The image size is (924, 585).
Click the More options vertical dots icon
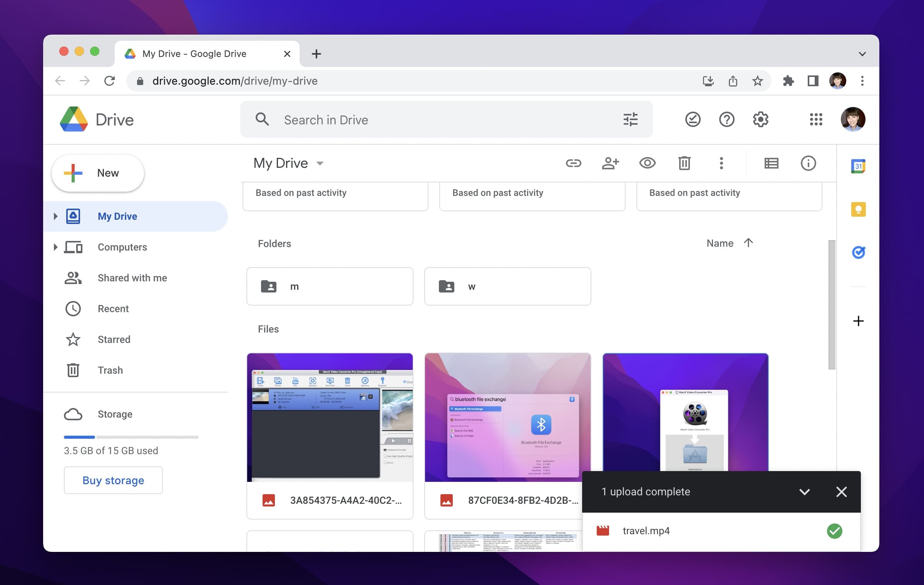(x=721, y=163)
